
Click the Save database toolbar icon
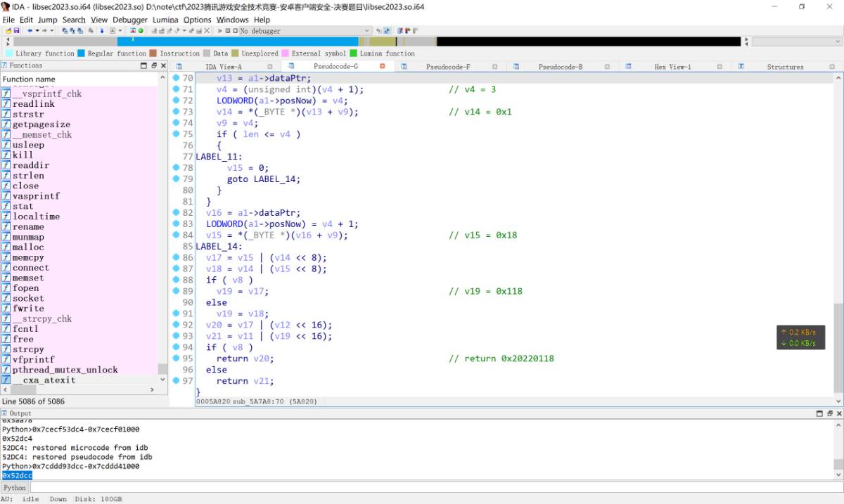click(x=16, y=31)
